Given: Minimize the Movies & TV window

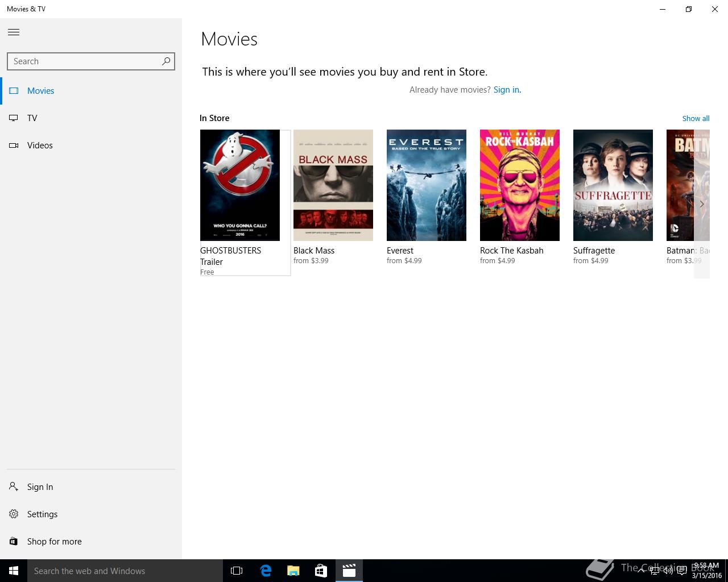Looking at the screenshot, I should tap(663, 9).
